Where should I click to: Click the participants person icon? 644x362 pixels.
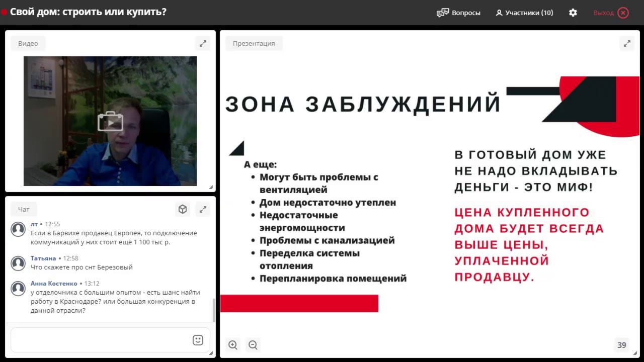pyautogui.click(x=499, y=13)
